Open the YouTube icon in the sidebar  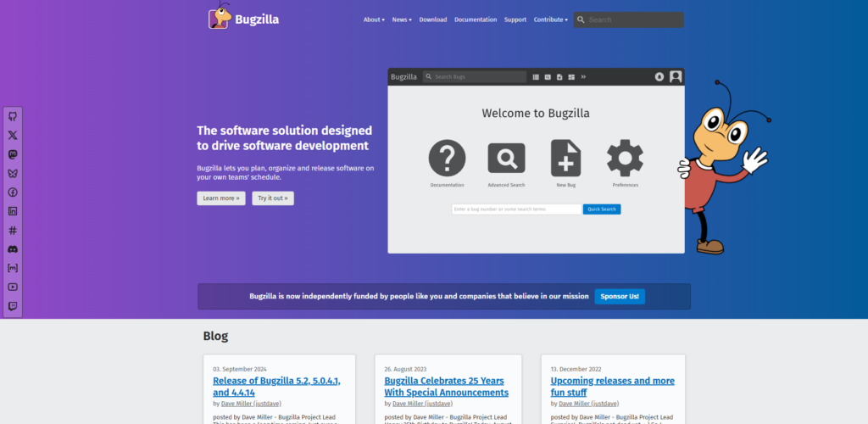[x=13, y=287]
